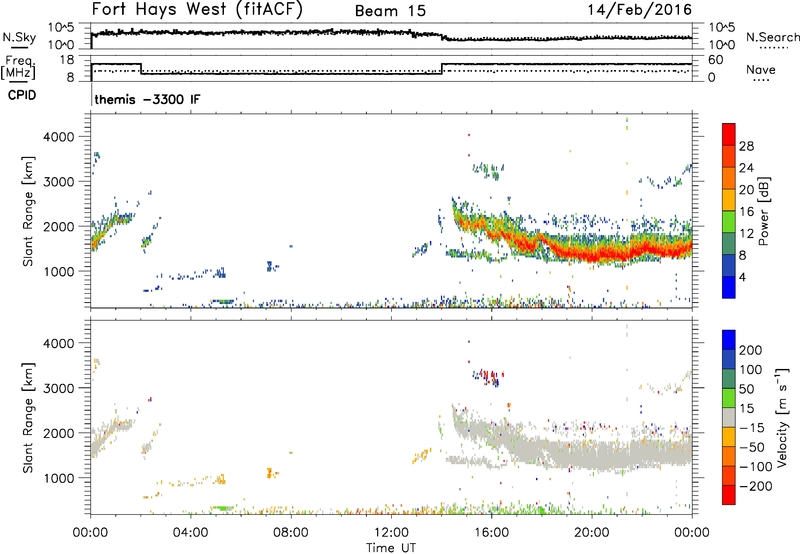Click the 1000 tick on the velocity panel
Viewport: 800px width, 554px height.
59,478
